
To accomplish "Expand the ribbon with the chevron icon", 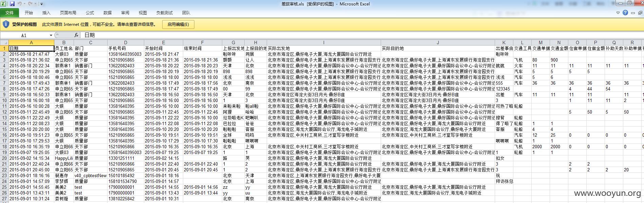I will click(618, 13).
